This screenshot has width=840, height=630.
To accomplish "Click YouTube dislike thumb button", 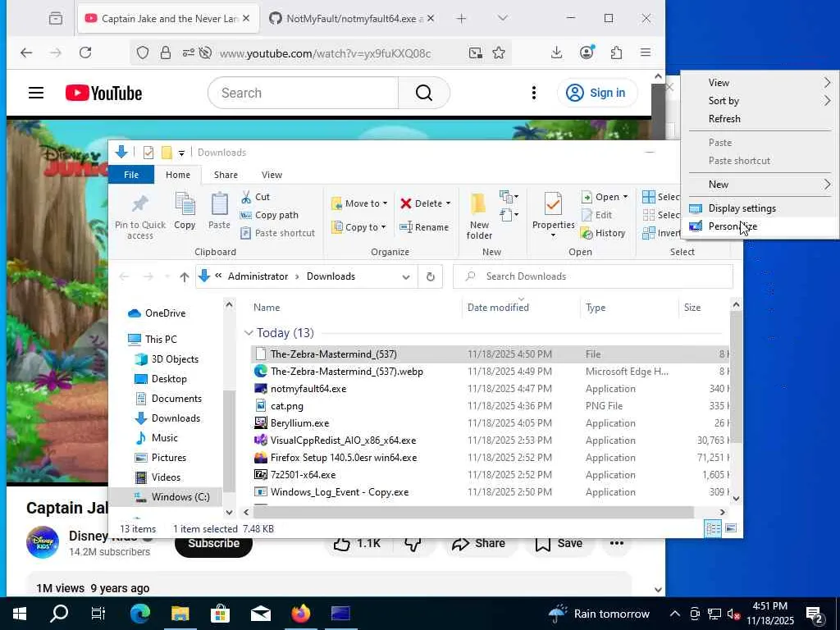I will pyautogui.click(x=412, y=545).
